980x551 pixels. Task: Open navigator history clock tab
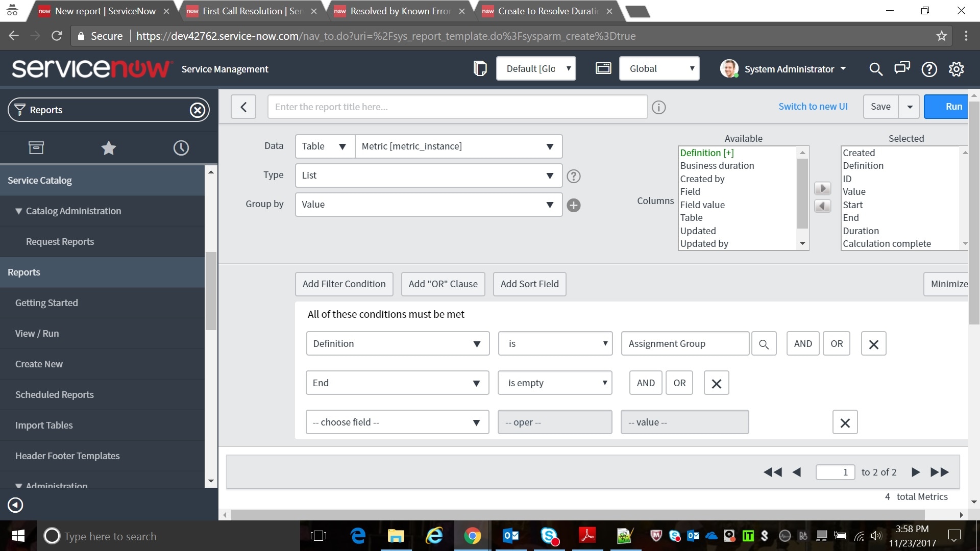(181, 148)
